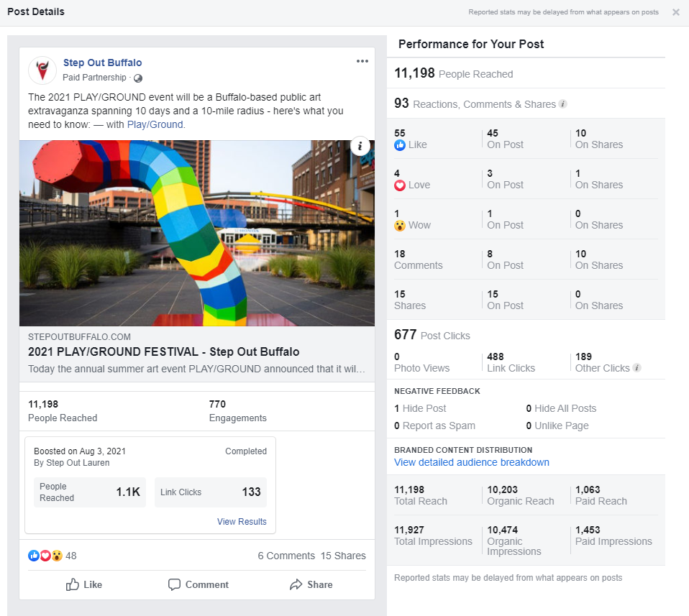Click the 770 Engagements stat under post
Image resolution: width=689 pixels, height=616 pixels.
[238, 411]
